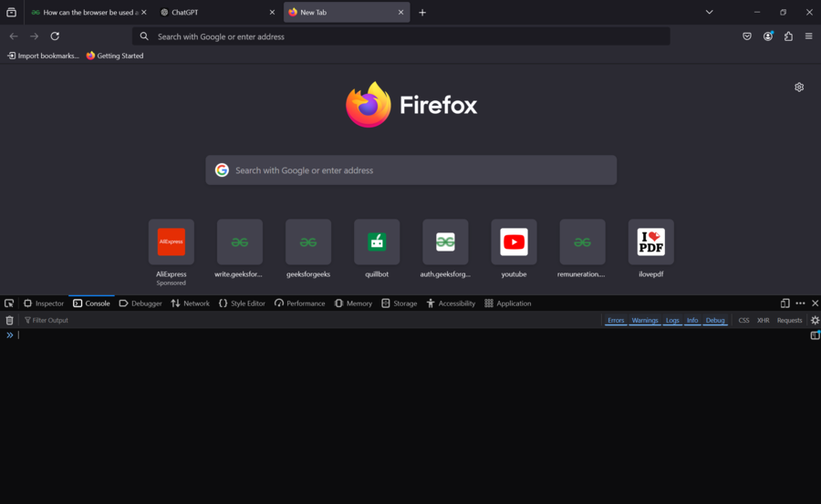Open the application hamburger menu
821x504 pixels.
[x=808, y=36]
